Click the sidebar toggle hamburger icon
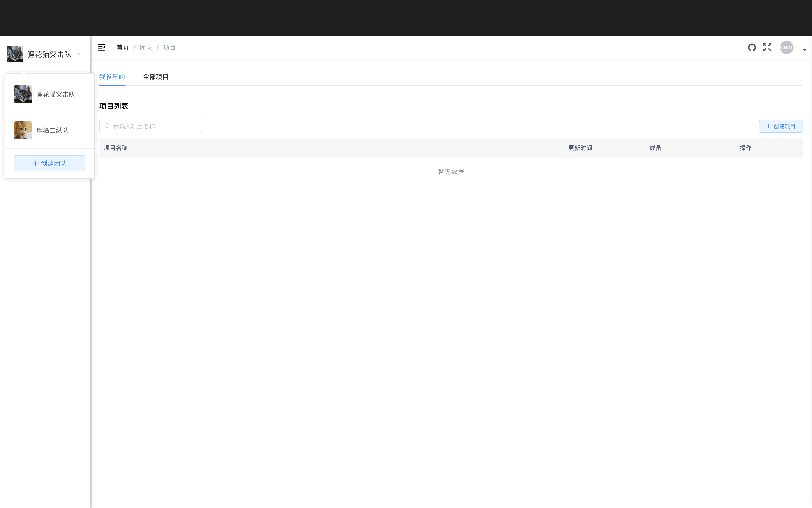The height and width of the screenshot is (508, 812). (x=101, y=47)
